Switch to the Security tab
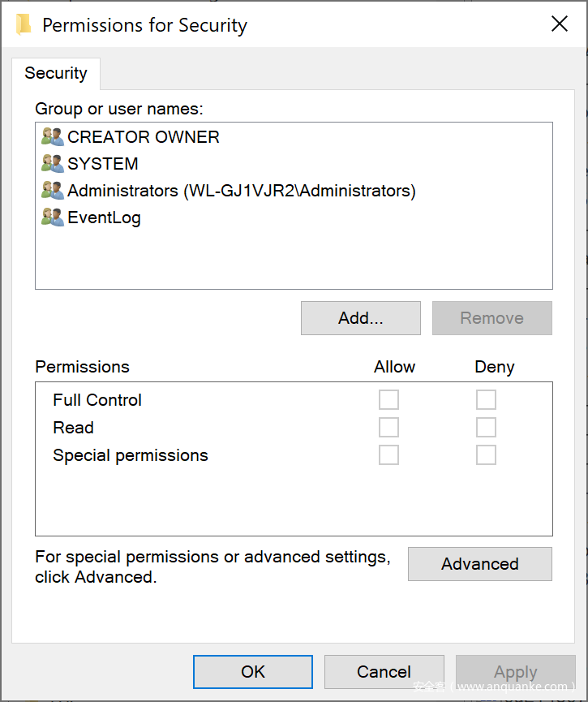Screen dimensions: 588x702 tap(56, 73)
